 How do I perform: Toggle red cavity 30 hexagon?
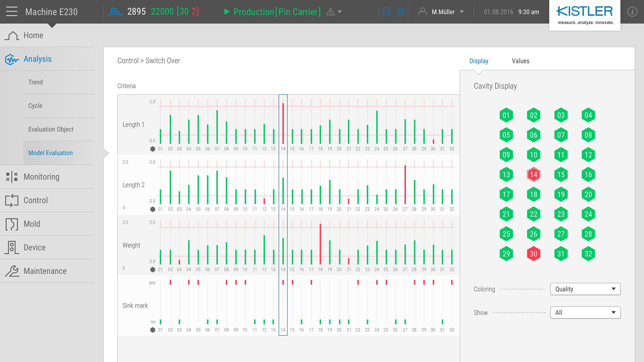533,254
